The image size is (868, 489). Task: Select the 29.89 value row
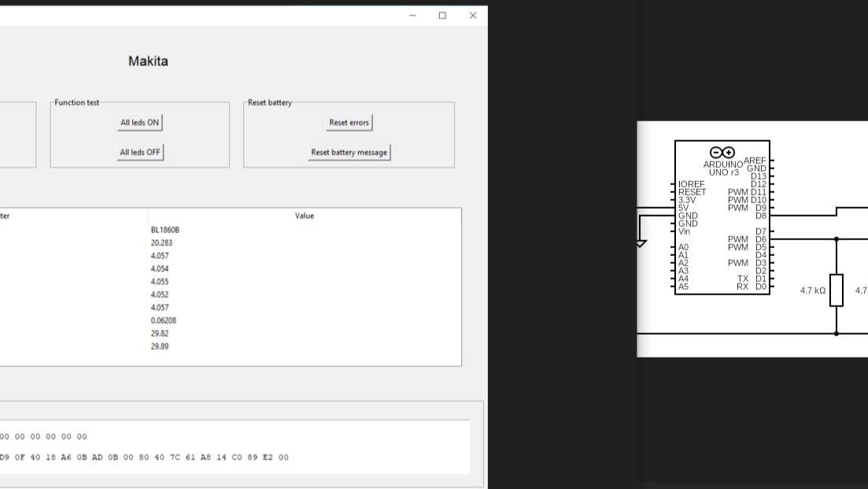point(230,346)
